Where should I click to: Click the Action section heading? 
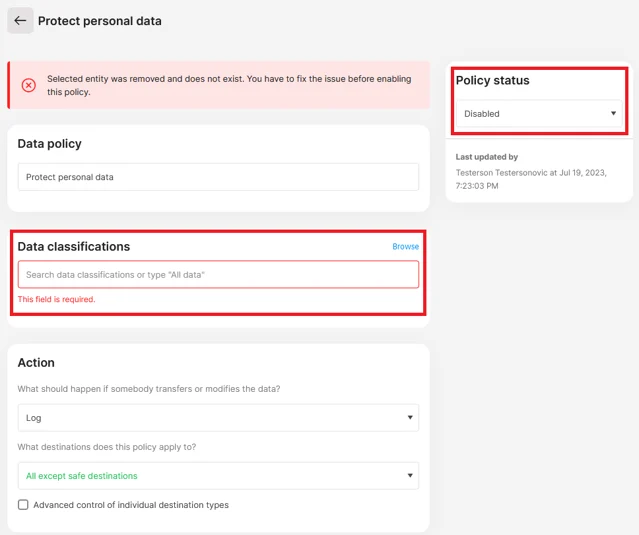(36, 363)
